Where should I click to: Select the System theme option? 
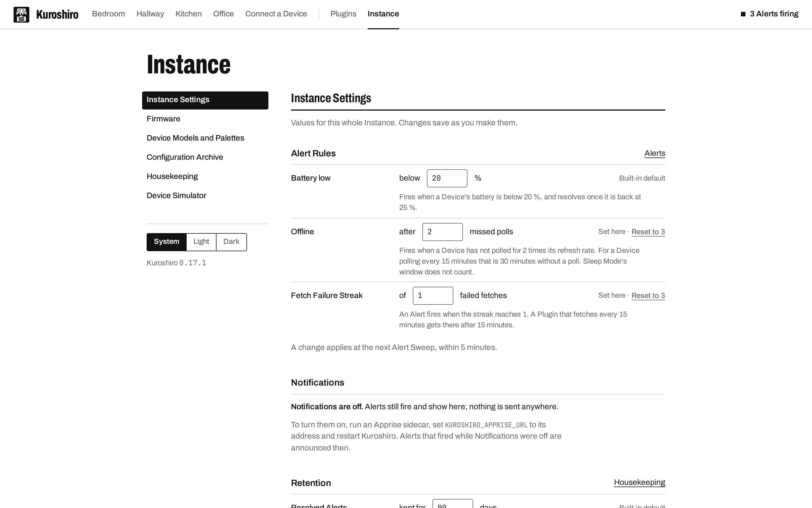pos(166,242)
